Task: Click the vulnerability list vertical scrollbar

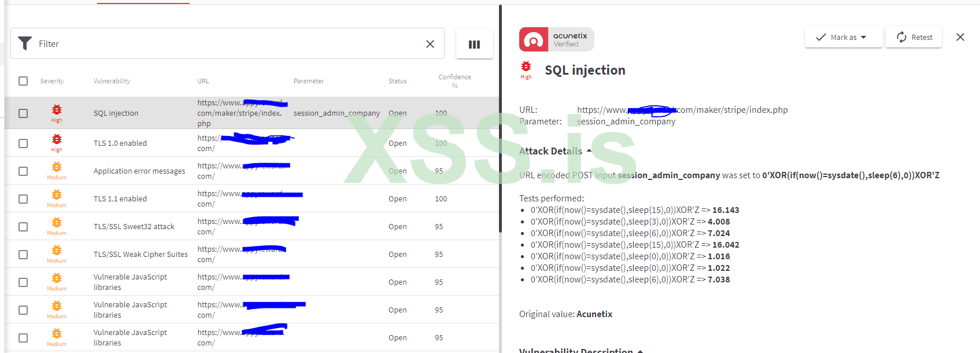Action: 500,119
